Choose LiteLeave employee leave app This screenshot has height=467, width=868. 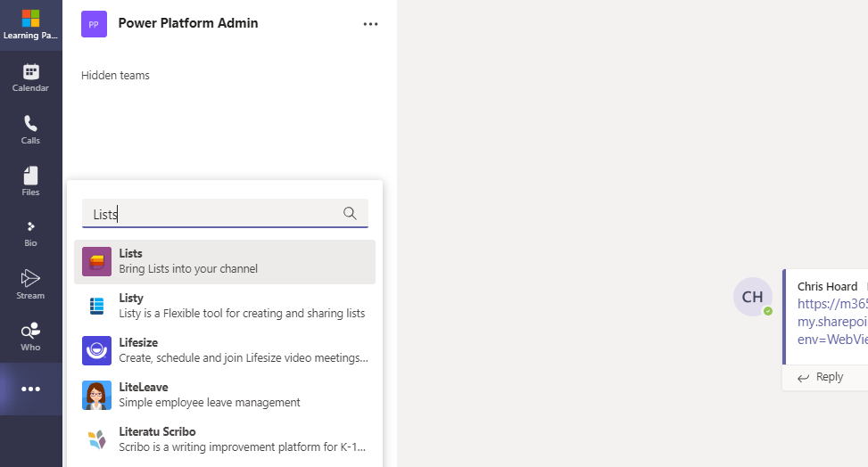[x=224, y=395]
